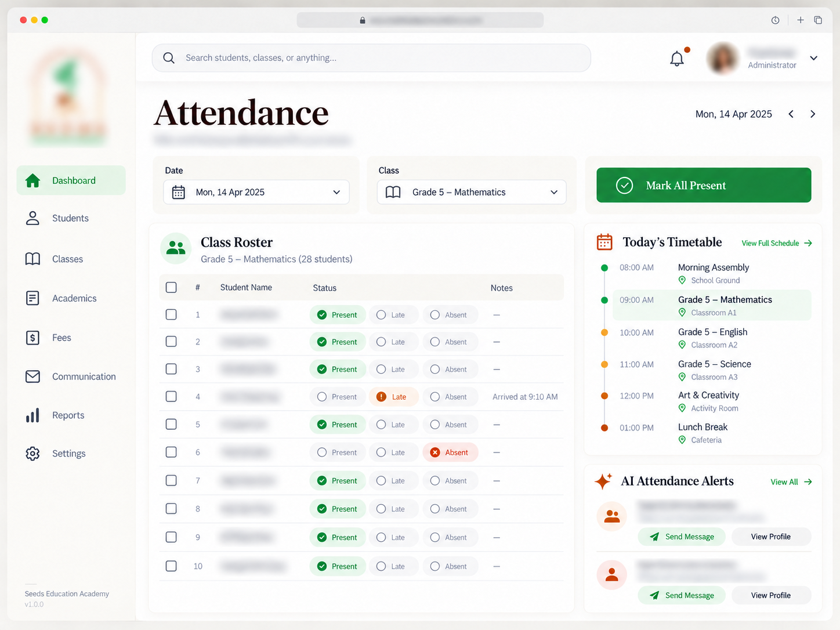This screenshot has width=840, height=630.
Task: Click the AI Attendance Alerts sparkle icon
Action: [x=603, y=481]
